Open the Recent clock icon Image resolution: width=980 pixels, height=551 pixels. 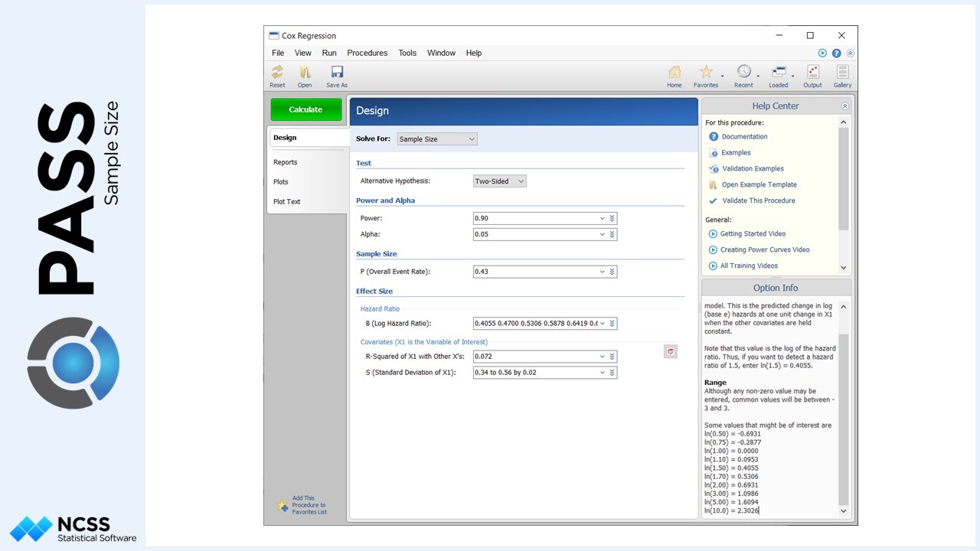tap(744, 71)
